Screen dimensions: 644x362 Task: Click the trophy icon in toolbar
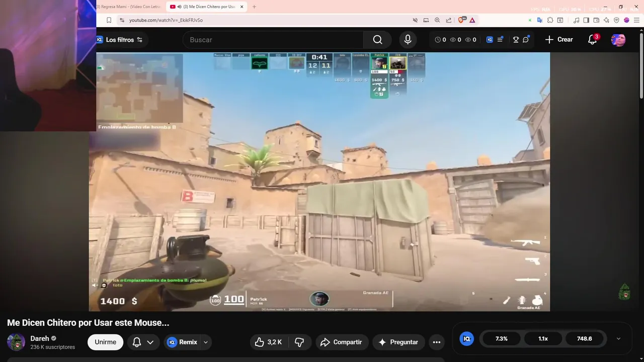pyautogui.click(x=516, y=40)
